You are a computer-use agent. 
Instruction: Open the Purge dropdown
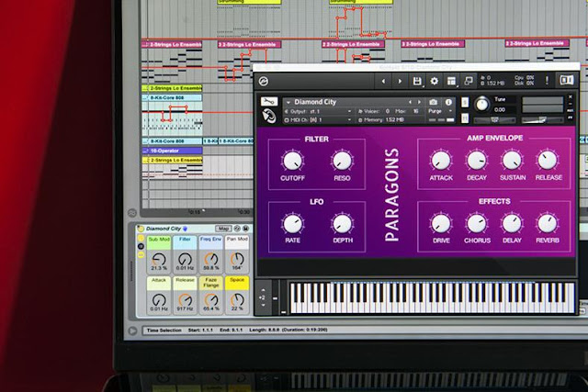pos(440,111)
